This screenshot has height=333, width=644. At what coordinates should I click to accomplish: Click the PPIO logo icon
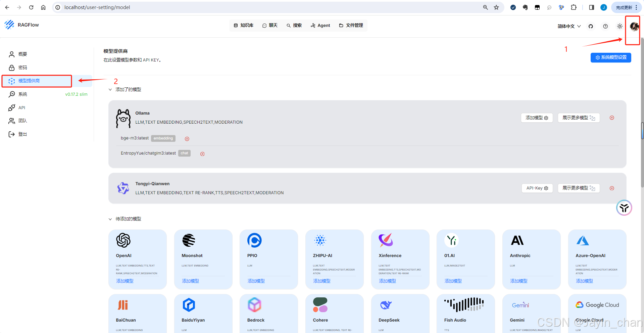pyautogui.click(x=254, y=240)
